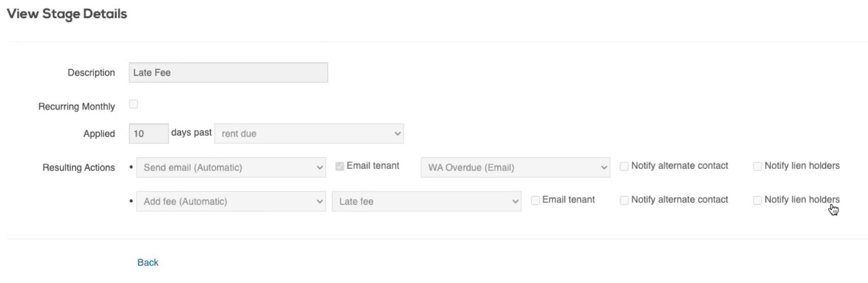Check Notify lien holders in Send email row
This screenshot has width=868, height=283.
757,166
